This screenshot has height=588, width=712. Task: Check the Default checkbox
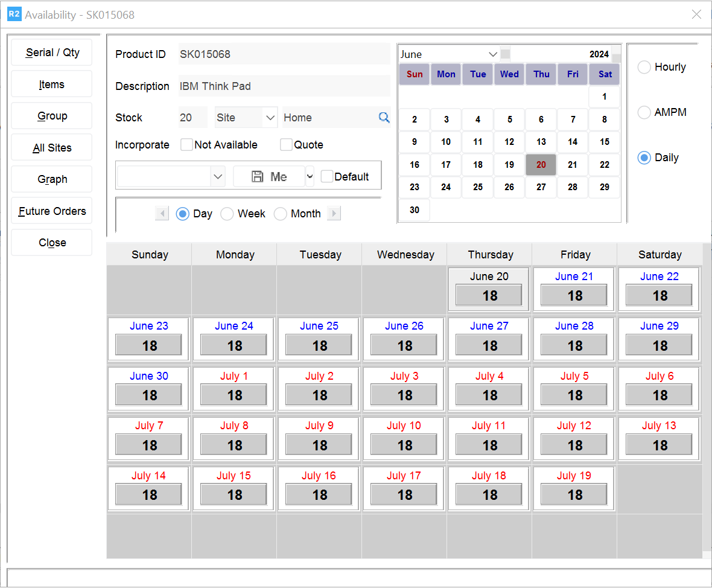(326, 176)
